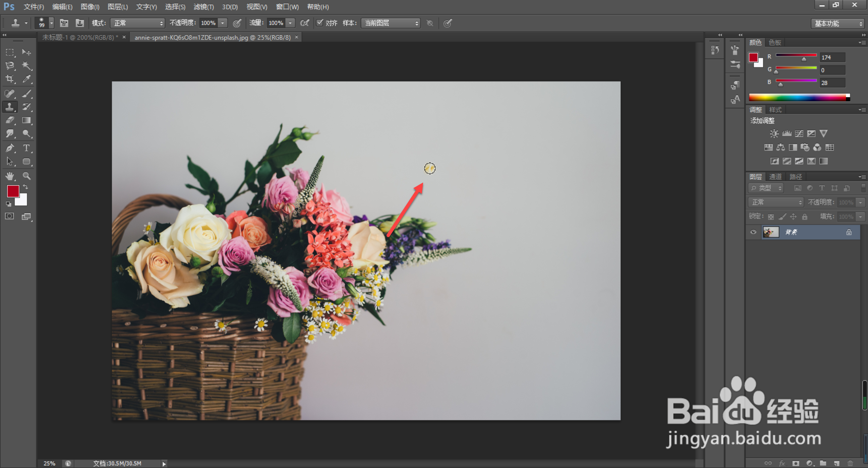Select the Magic Wand tool
The width and height of the screenshot is (868, 468).
tap(26, 65)
